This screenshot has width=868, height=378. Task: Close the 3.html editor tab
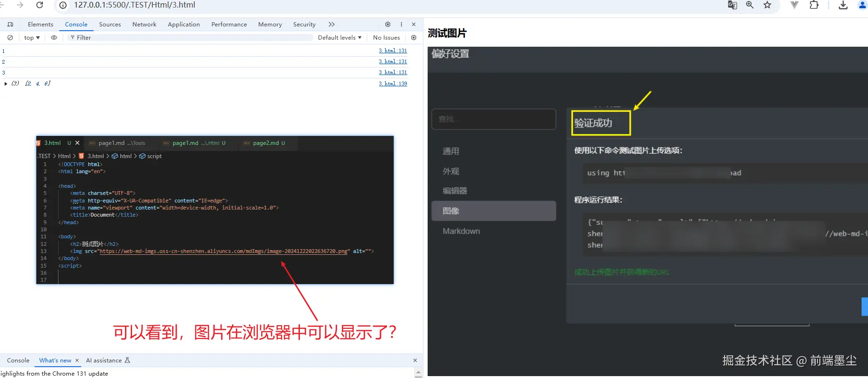pyautogui.click(x=77, y=143)
